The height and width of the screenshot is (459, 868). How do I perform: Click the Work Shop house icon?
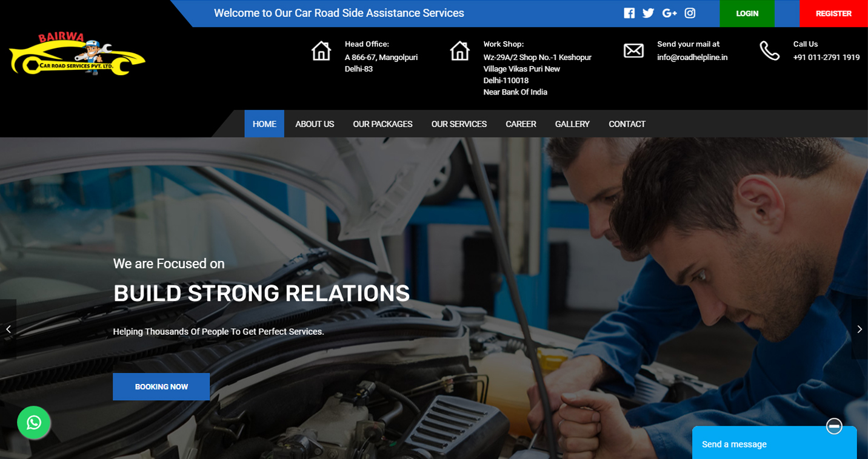tap(459, 51)
